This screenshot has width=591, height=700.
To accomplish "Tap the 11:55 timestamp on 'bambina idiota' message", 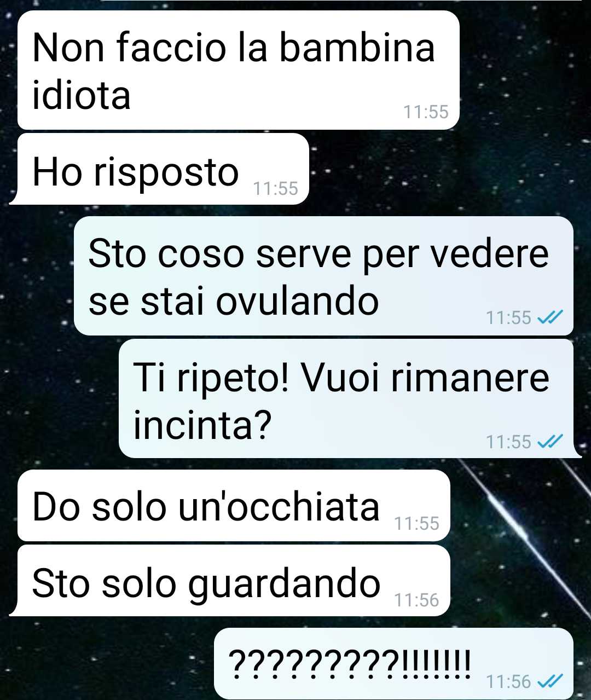I will pos(426,112).
